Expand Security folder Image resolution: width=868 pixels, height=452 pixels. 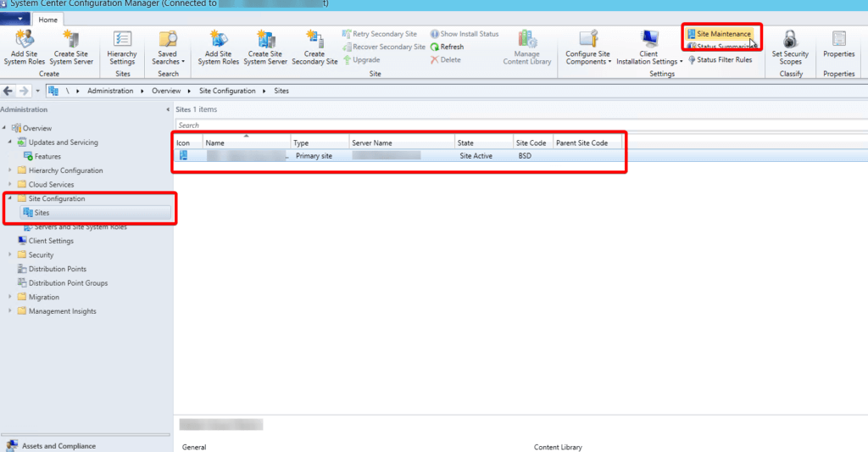(9, 254)
